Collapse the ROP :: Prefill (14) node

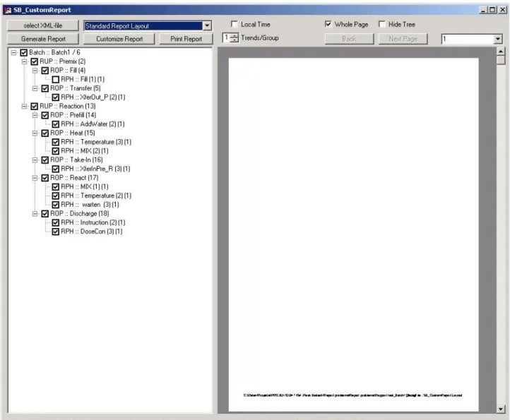(35, 115)
